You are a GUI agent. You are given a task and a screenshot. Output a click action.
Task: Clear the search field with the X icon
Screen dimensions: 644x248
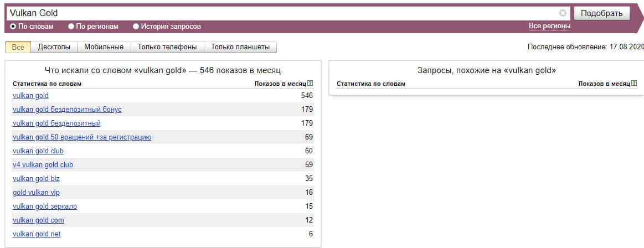(563, 13)
